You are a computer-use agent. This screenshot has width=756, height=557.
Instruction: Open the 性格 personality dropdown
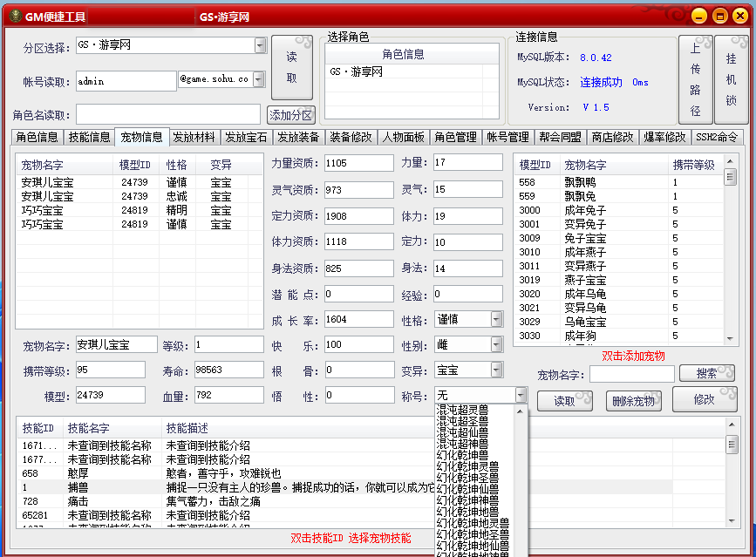pyautogui.click(x=496, y=320)
